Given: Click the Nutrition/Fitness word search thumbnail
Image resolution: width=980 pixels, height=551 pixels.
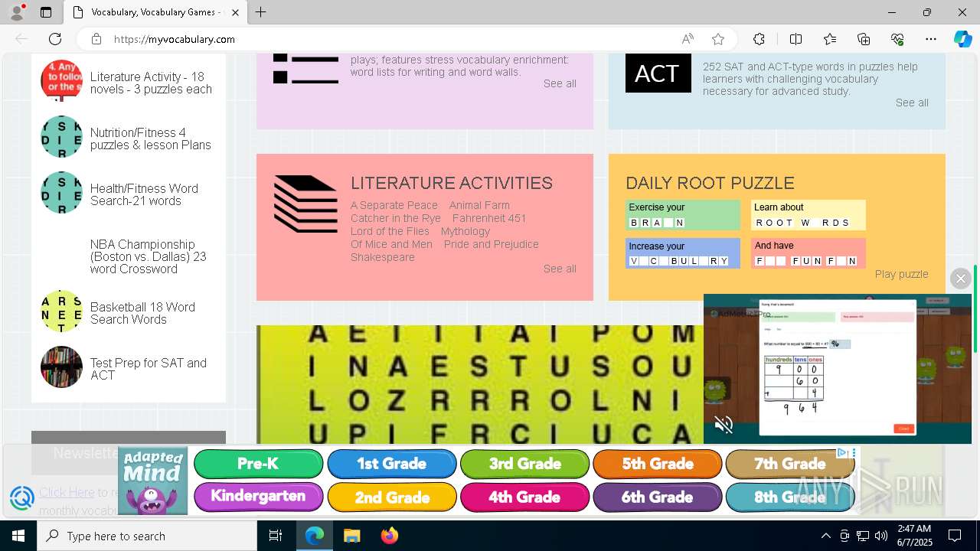Looking at the screenshot, I should pos(61,136).
